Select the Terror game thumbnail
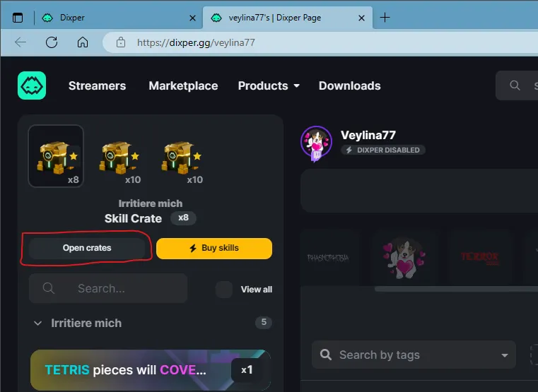The width and height of the screenshot is (538, 392). pos(479,257)
